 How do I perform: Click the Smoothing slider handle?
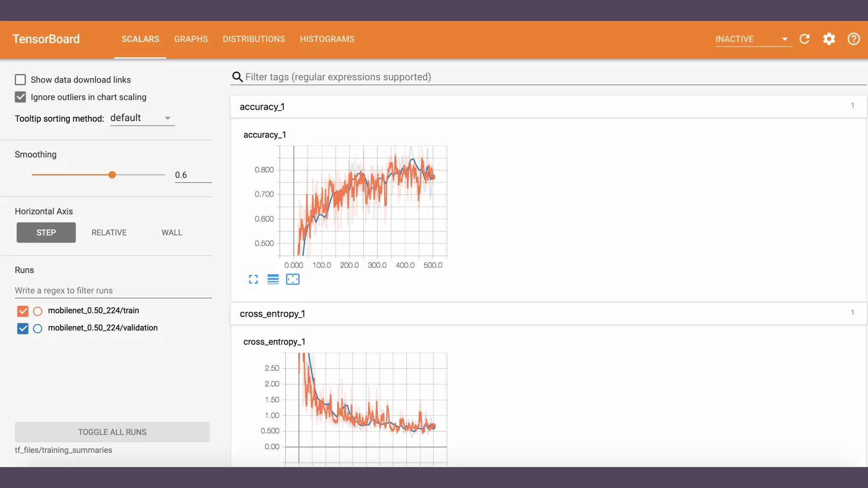[x=112, y=175]
